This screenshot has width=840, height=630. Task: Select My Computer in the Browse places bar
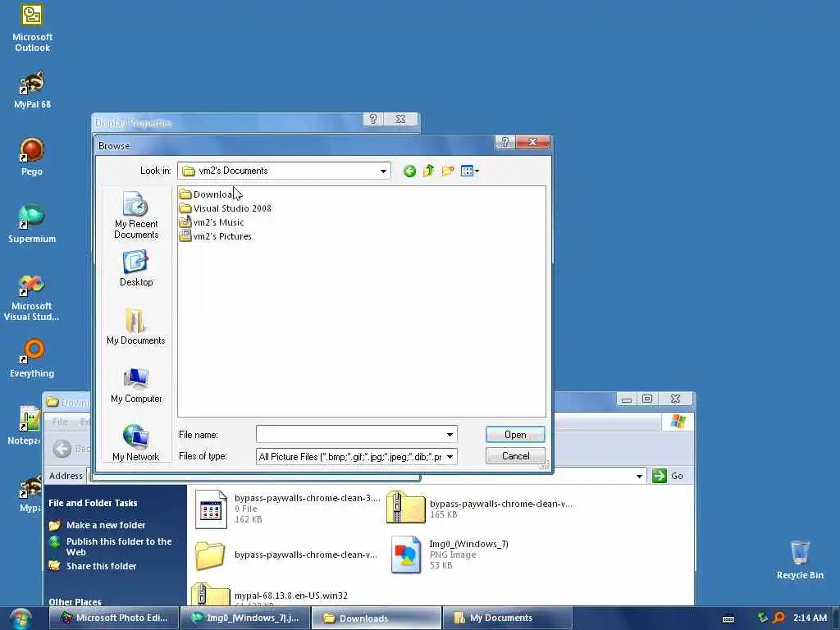(x=136, y=386)
